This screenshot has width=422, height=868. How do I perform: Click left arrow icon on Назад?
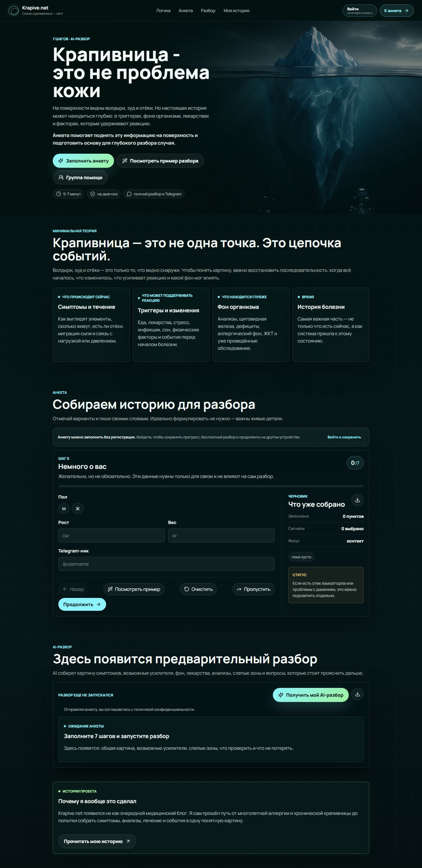65,589
